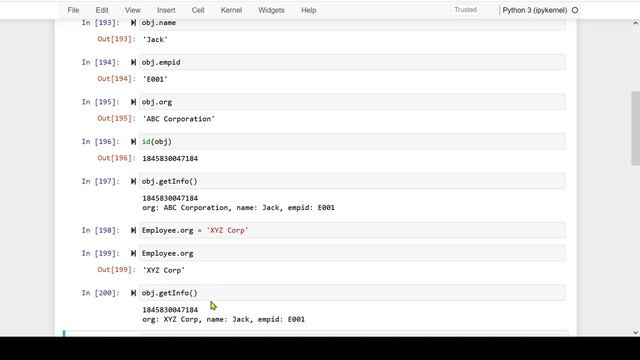The image size is (640, 360).
Task: Click into the Employee.org cell In [199]
Action: (x=352, y=253)
